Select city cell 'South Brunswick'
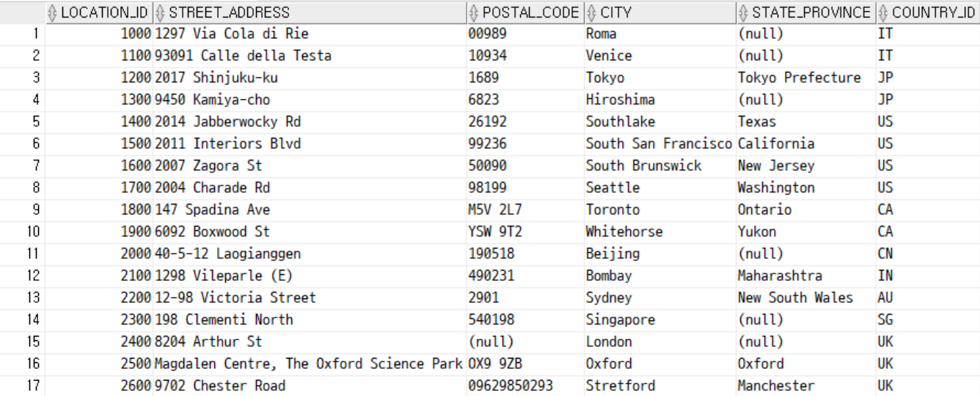 click(x=660, y=166)
